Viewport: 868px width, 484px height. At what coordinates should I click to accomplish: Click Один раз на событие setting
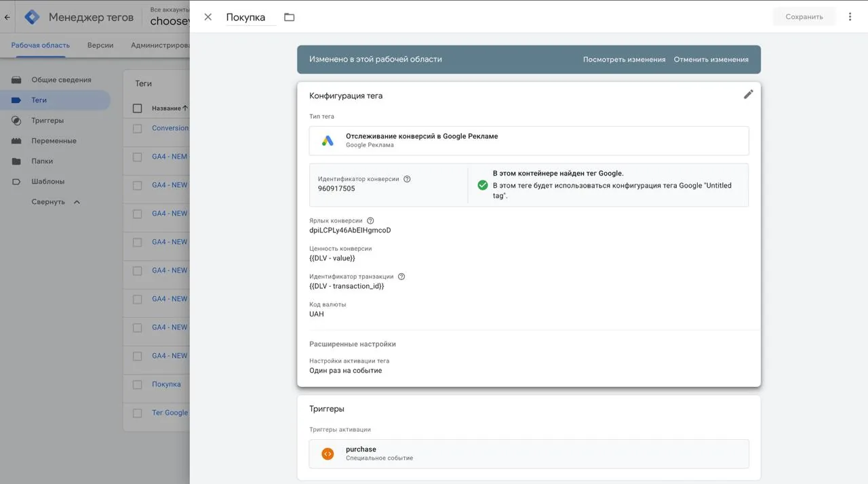pos(346,371)
